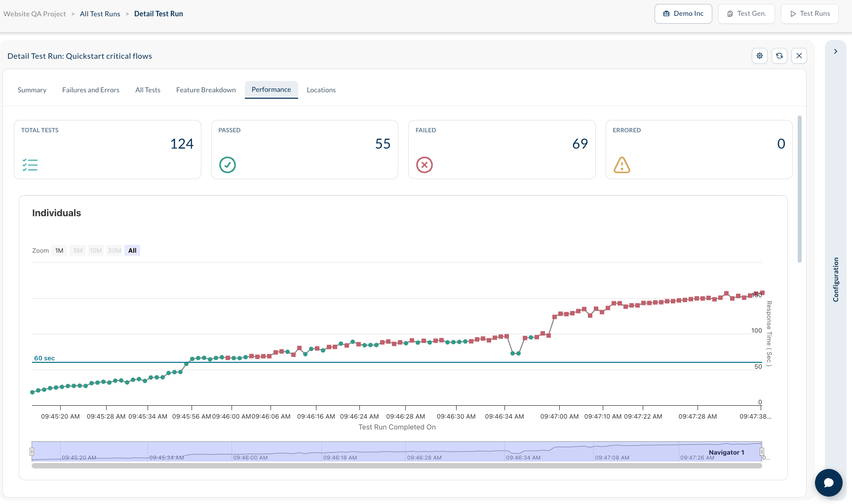Image resolution: width=852 pixels, height=504 pixels.
Task: Open the Test Gen. page
Action: 746,14
